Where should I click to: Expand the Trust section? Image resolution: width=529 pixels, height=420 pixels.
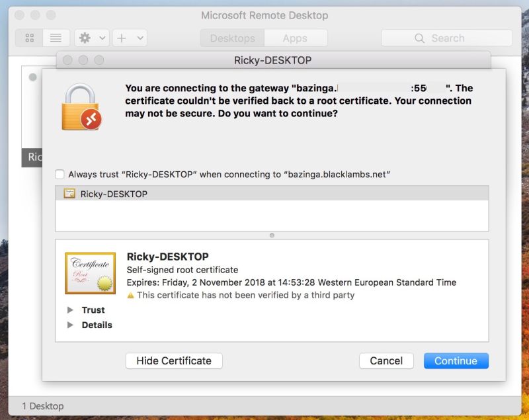click(71, 310)
